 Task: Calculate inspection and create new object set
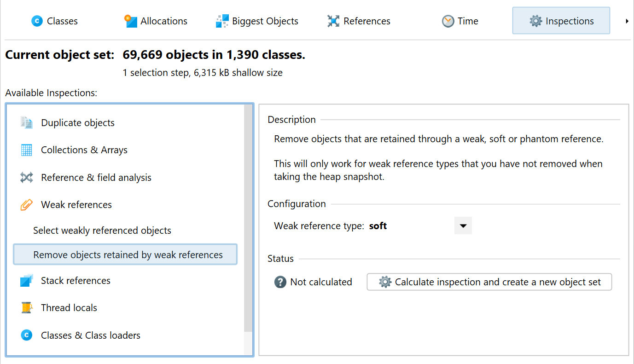(489, 282)
